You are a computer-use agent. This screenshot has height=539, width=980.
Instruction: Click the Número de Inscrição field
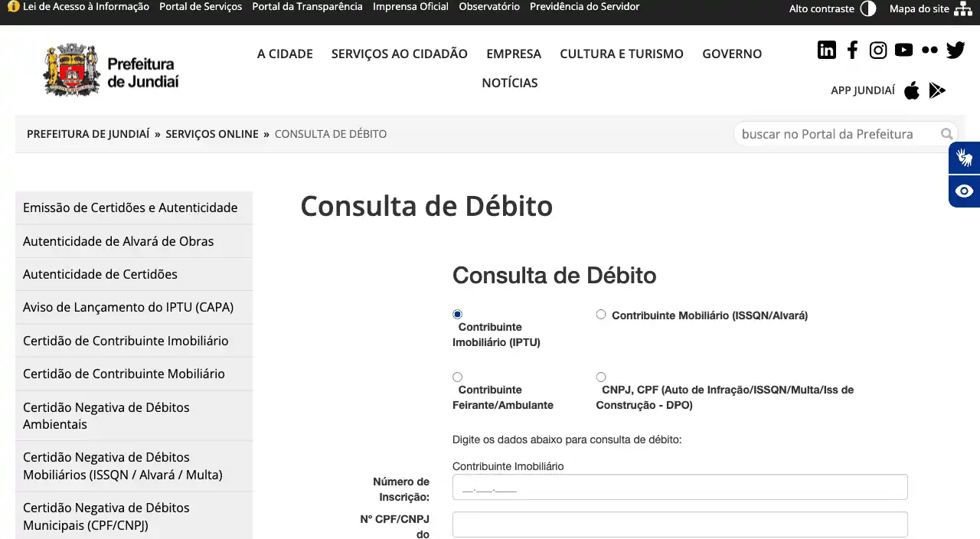(x=679, y=487)
